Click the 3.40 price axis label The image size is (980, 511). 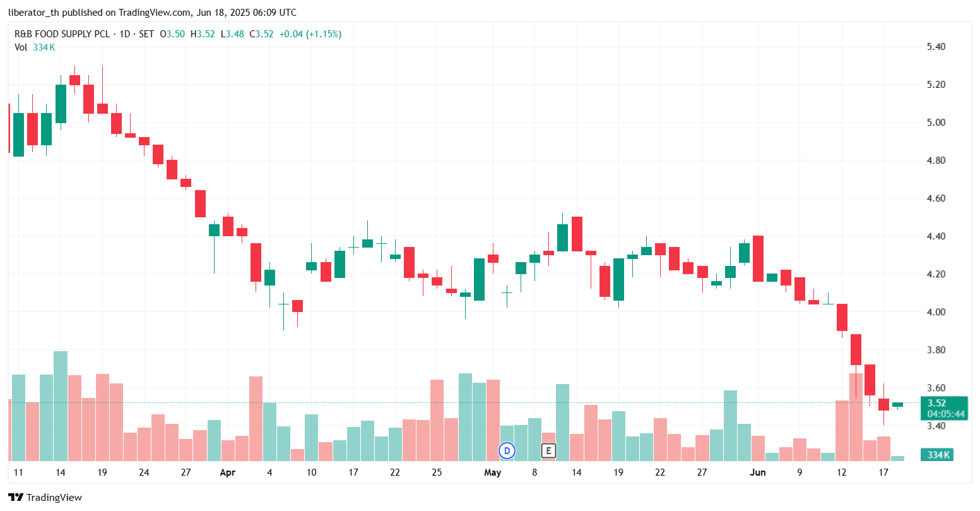[936, 426]
